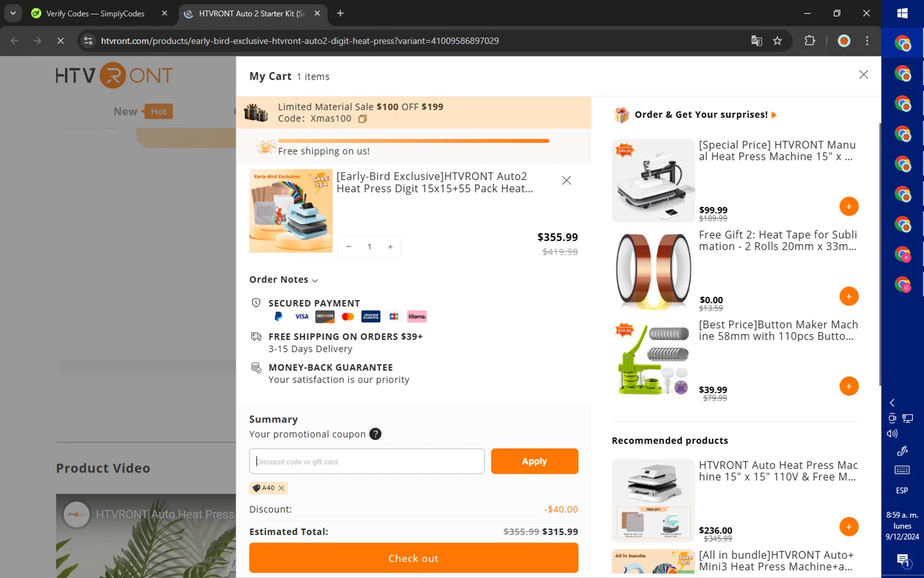Expand the Order Notes section
Viewport: 924px width, 578px height.
tap(283, 280)
